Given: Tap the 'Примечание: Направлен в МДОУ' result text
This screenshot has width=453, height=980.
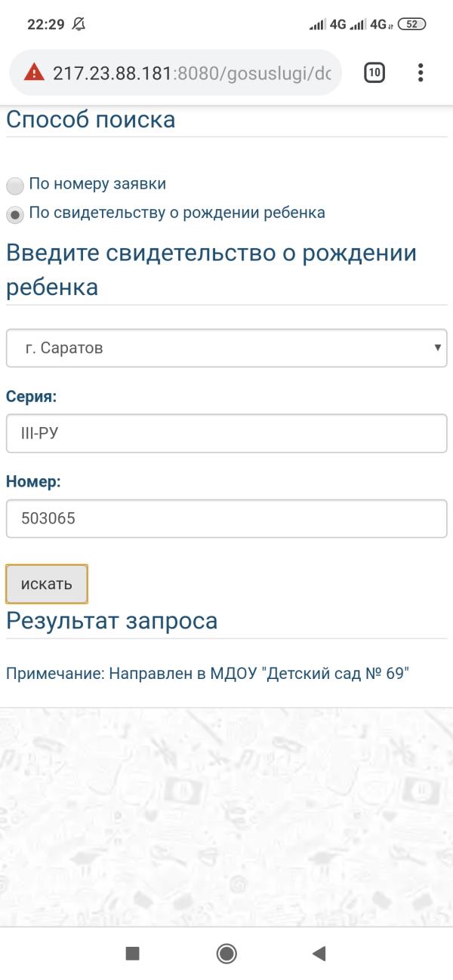Looking at the screenshot, I should (208, 673).
